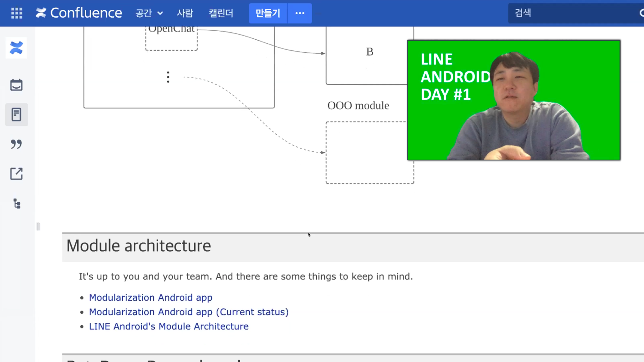Open the 캘린더 calendar menu
This screenshot has width=644, height=362.
(x=221, y=13)
